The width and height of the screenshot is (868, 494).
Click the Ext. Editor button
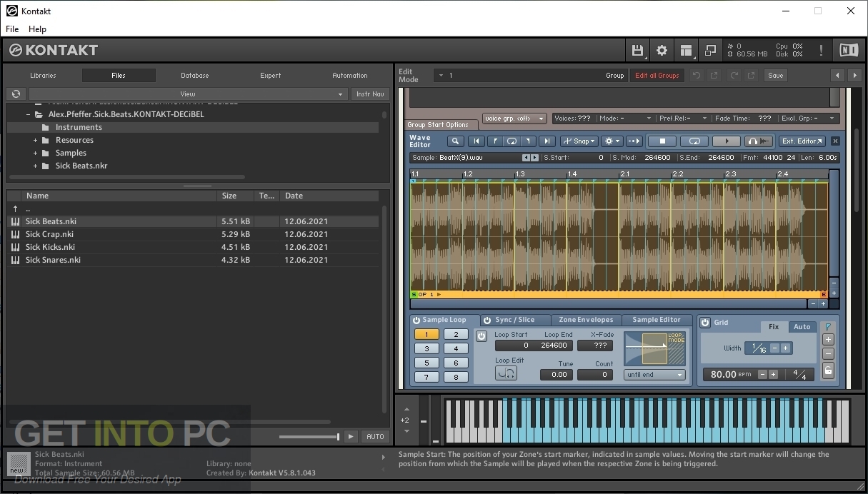[802, 141]
